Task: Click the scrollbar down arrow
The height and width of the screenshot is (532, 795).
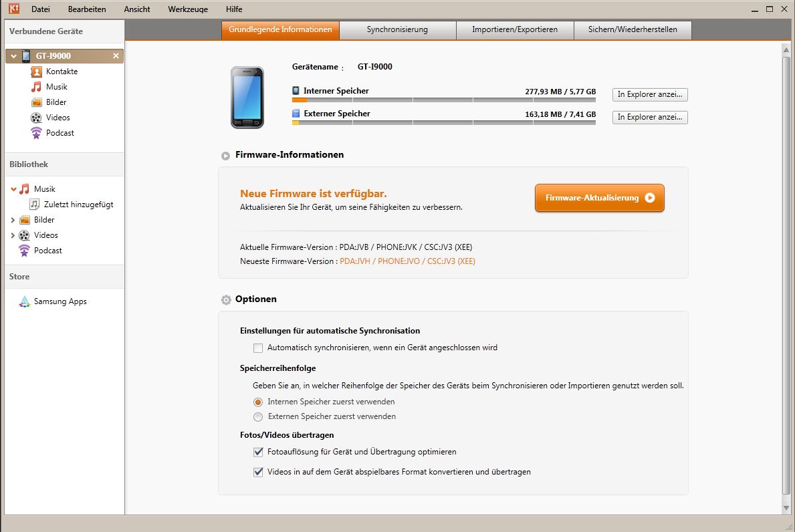Action: click(x=786, y=508)
